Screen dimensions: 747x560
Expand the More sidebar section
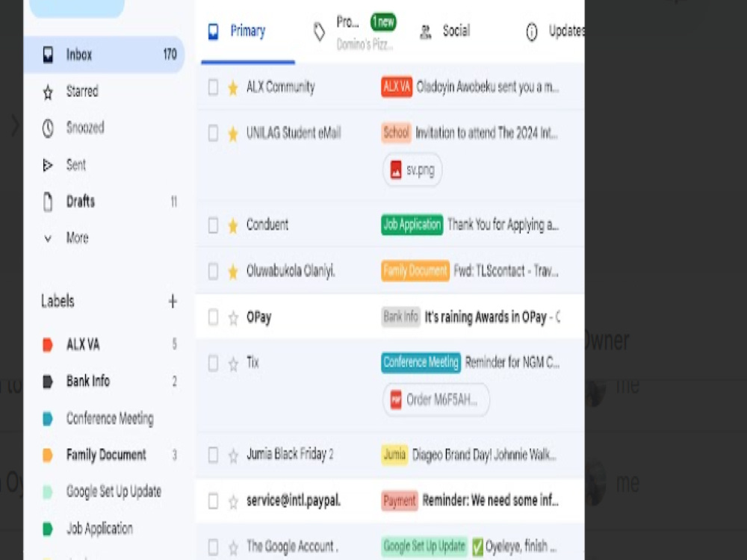point(104,237)
